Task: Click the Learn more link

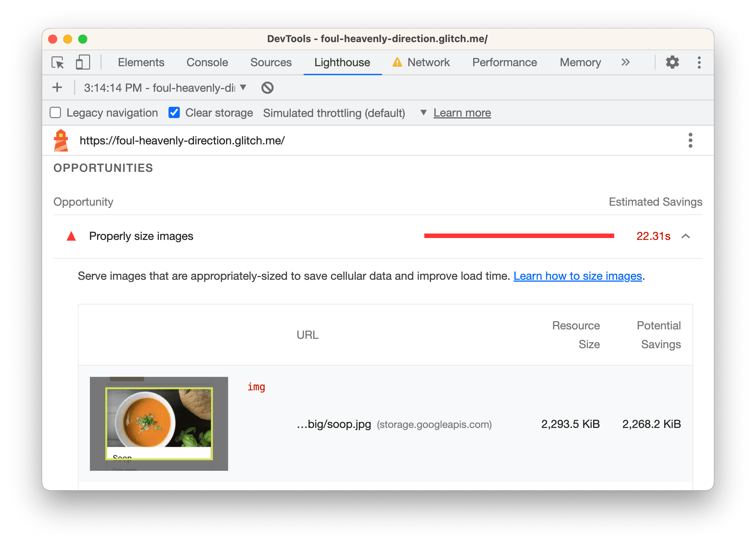Action: point(463,113)
